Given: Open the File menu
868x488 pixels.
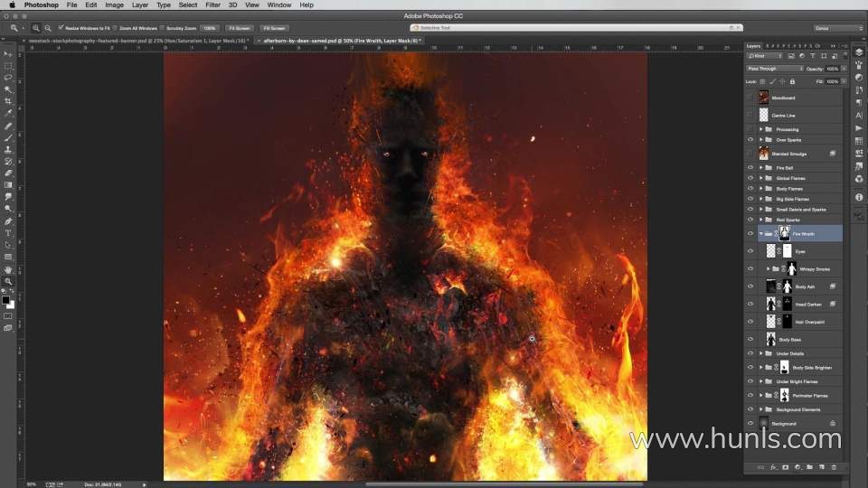Looking at the screenshot, I should 72,5.
